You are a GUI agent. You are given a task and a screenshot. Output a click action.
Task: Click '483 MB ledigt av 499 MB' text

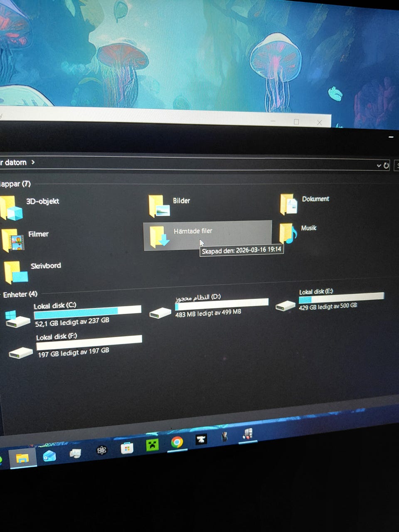tap(208, 313)
